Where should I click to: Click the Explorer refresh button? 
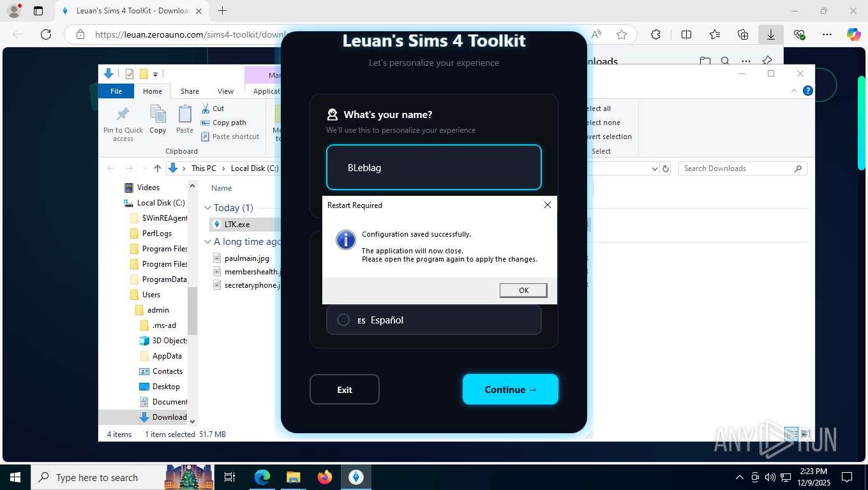(x=666, y=168)
